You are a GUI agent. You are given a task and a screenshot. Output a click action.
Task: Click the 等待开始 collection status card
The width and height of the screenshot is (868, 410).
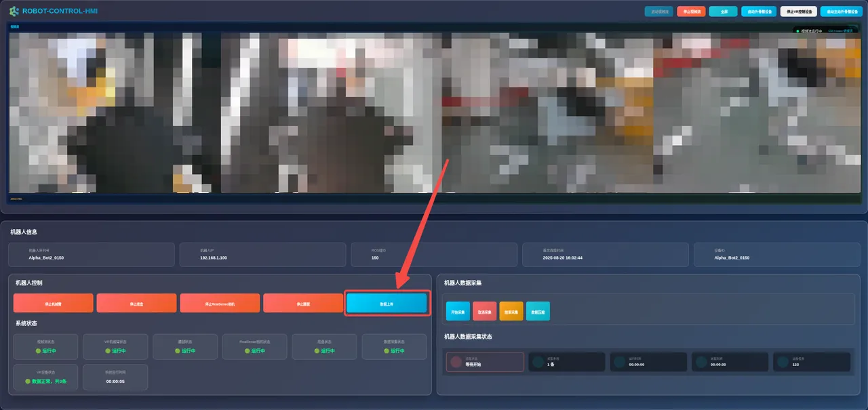(x=485, y=362)
